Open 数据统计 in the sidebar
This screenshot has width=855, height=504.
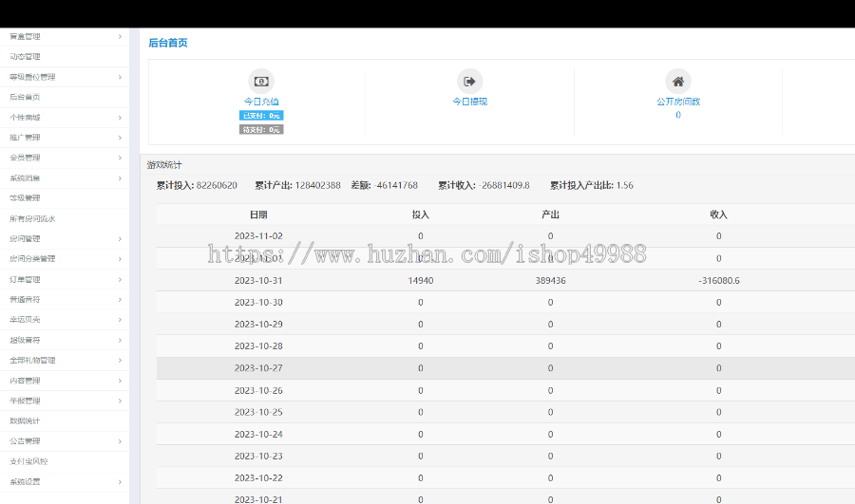[25, 420]
